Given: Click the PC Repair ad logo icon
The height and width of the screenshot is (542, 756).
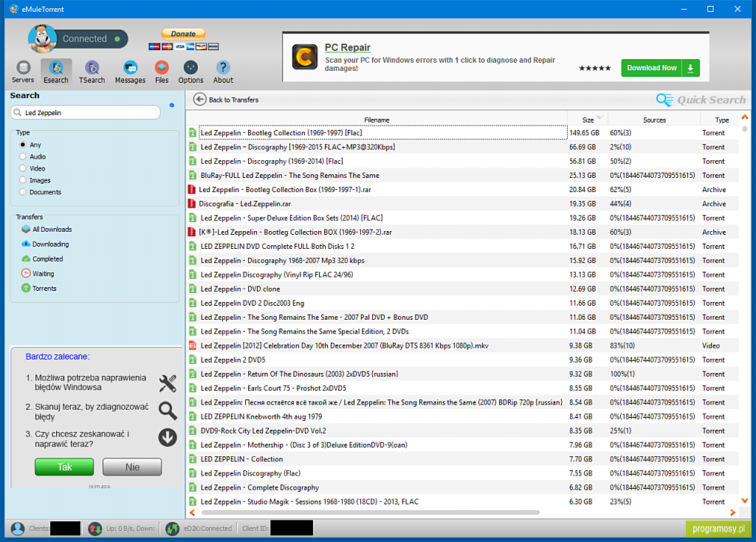Looking at the screenshot, I should pos(305,57).
